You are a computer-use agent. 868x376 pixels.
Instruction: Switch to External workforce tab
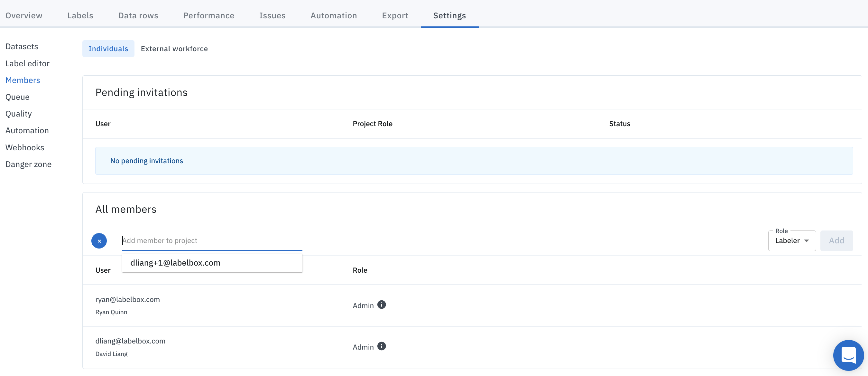(x=174, y=49)
